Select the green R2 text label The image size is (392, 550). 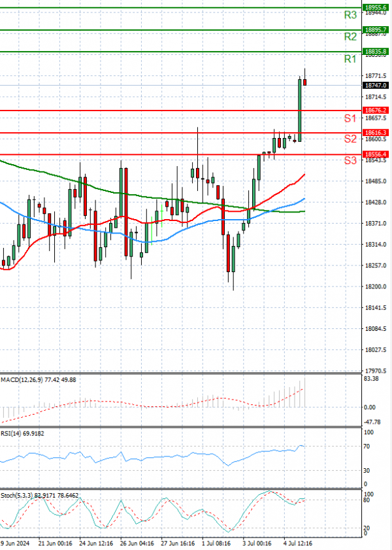(x=350, y=37)
